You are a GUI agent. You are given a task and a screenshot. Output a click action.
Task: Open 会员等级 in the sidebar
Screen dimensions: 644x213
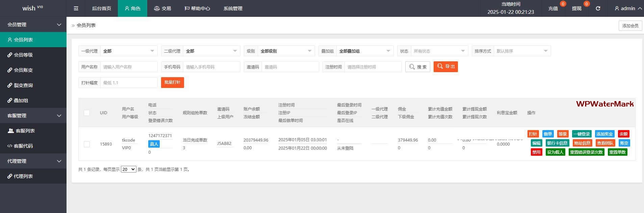pyautogui.click(x=23, y=55)
